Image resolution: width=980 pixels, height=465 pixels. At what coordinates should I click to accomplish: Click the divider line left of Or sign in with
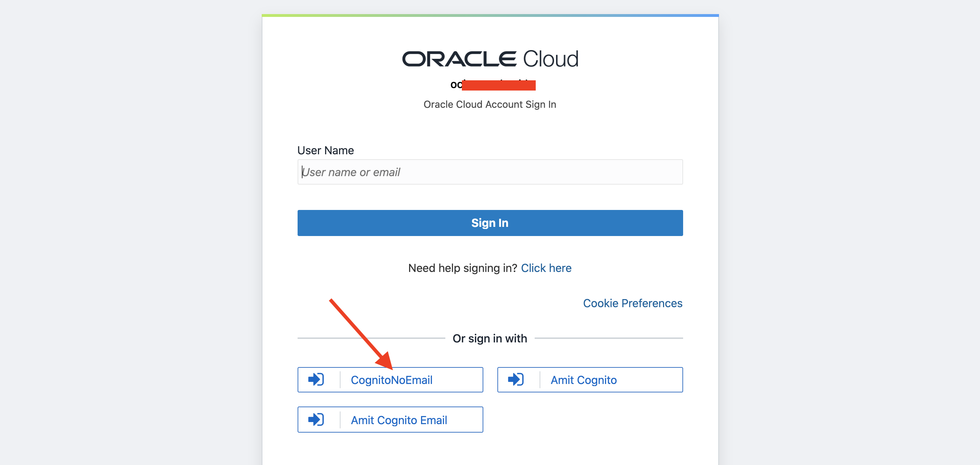[371, 338]
